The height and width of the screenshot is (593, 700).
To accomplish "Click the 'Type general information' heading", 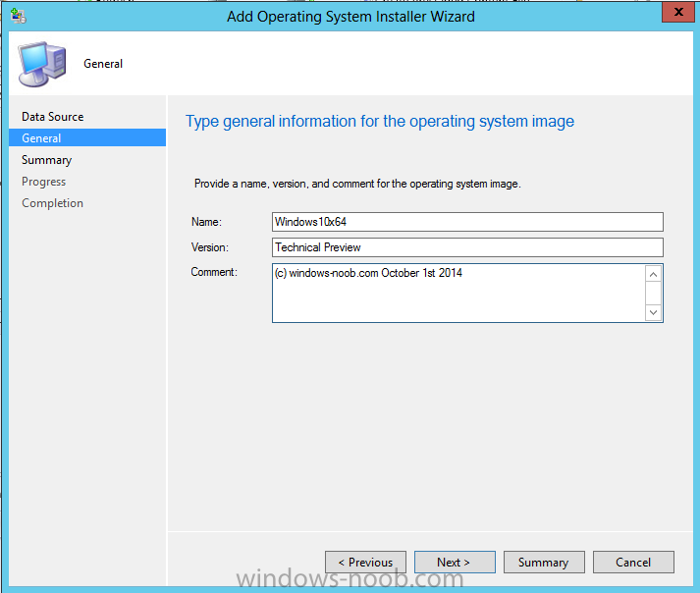I will point(380,122).
